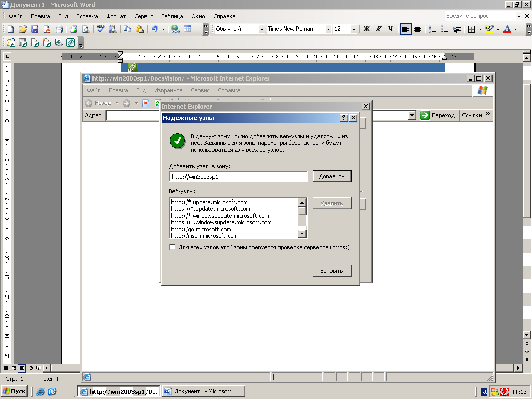The width and height of the screenshot is (532, 399).
Task: Click the Пуск start button
Action: [14, 391]
